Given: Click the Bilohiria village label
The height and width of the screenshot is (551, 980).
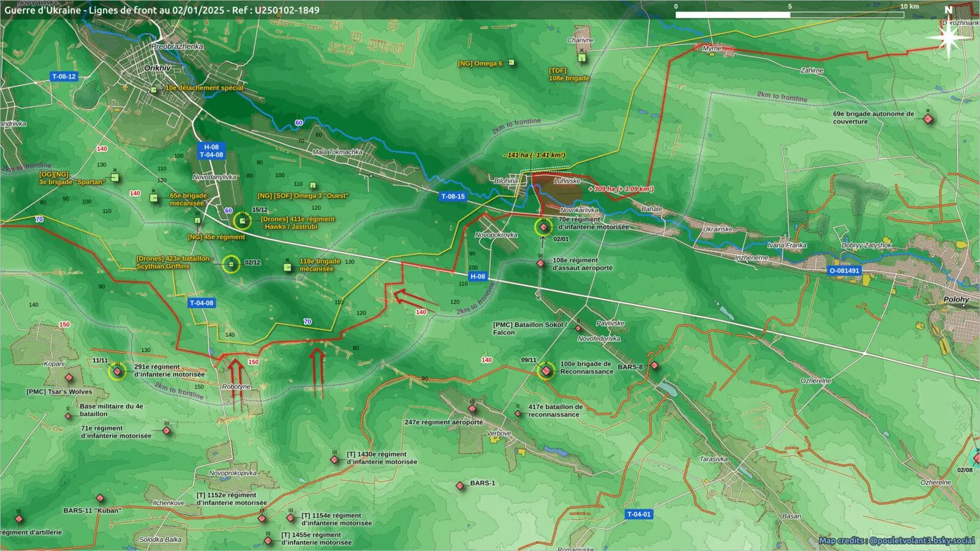Looking at the screenshot, I should 506,181.
